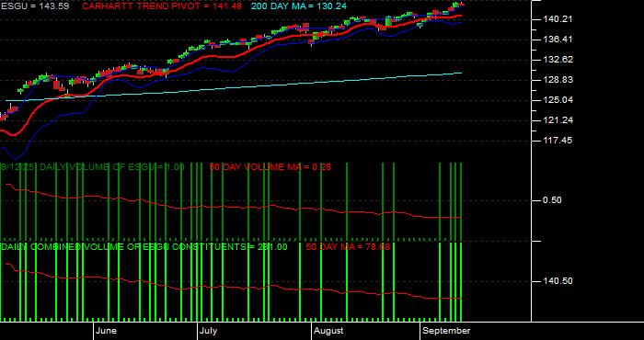Click the 200 DAY MA = 130.24 label

pos(299,6)
